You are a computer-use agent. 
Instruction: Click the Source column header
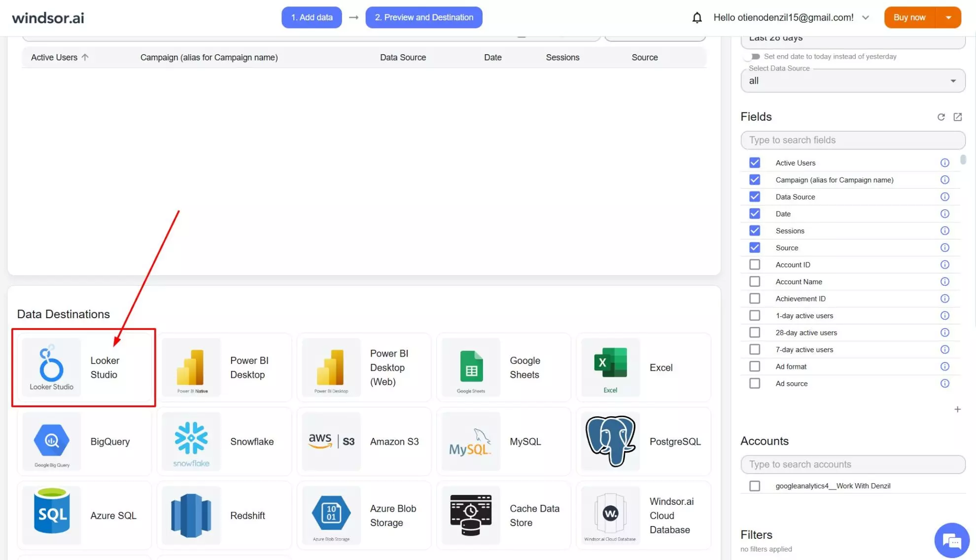pyautogui.click(x=644, y=57)
